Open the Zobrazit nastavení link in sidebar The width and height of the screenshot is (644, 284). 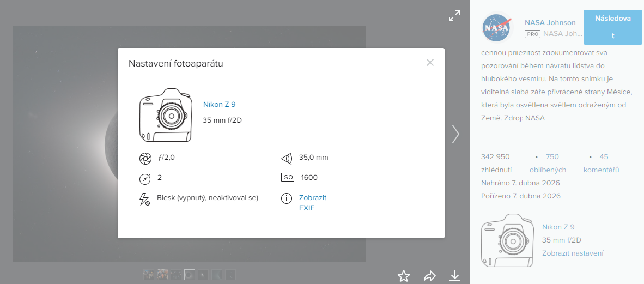pyautogui.click(x=572, y=253)
